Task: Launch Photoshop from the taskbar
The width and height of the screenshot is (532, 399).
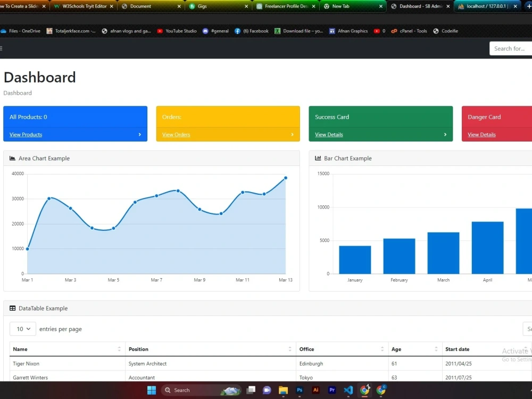Action: 300,390
